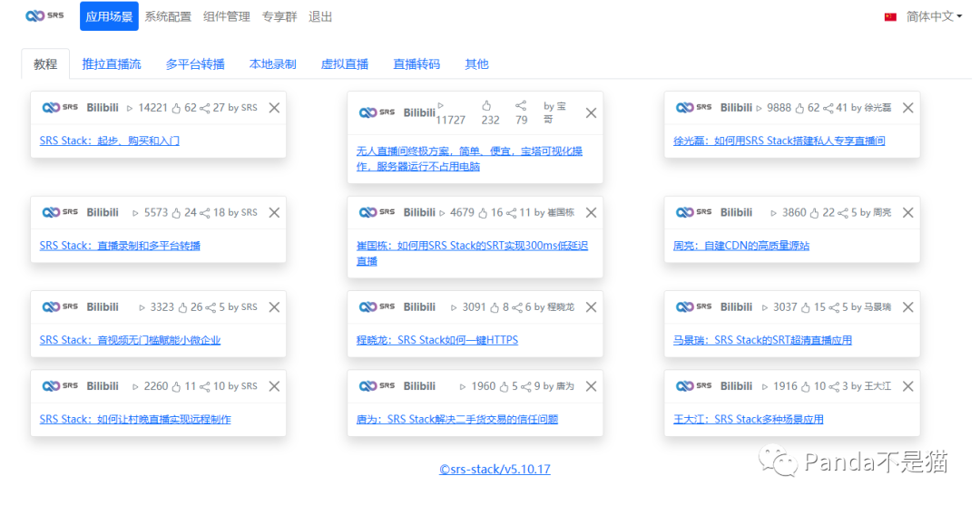This screenshot has width=980, height=505.
Task: Close the 唐为 二手货交易 card
Action: click(x=591, y=386)
